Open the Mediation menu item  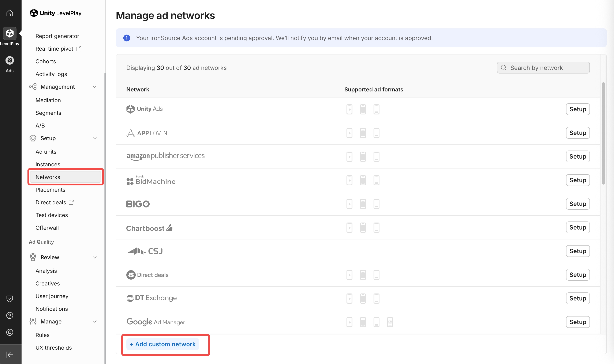[48, 100]
